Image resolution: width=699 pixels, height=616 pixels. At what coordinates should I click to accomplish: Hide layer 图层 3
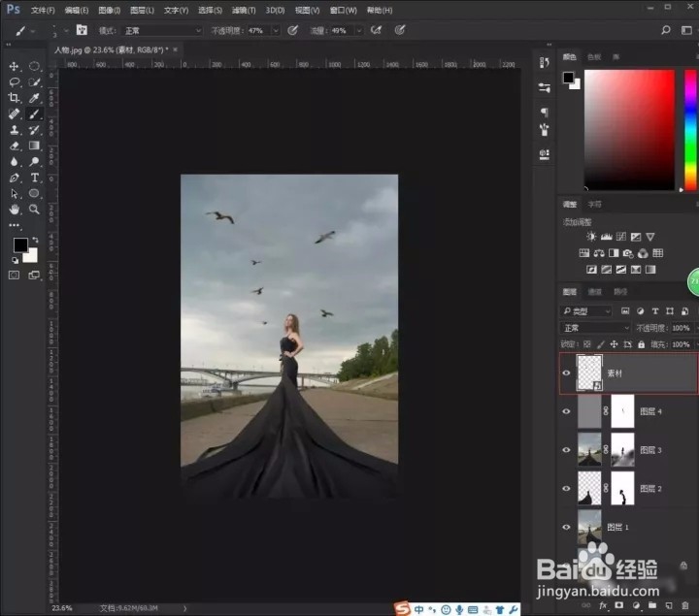coord(566,450)
